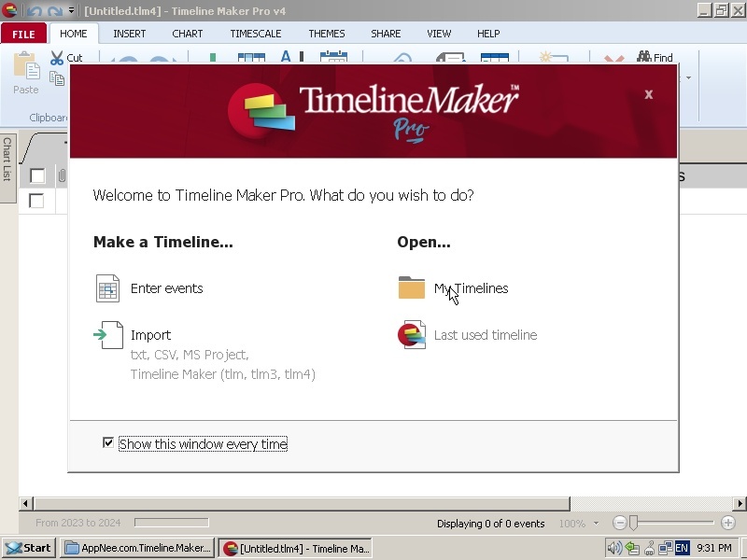Click the Import document arrow icon
The width and height of the screenshot is (747, 560).
coord(108,335)
